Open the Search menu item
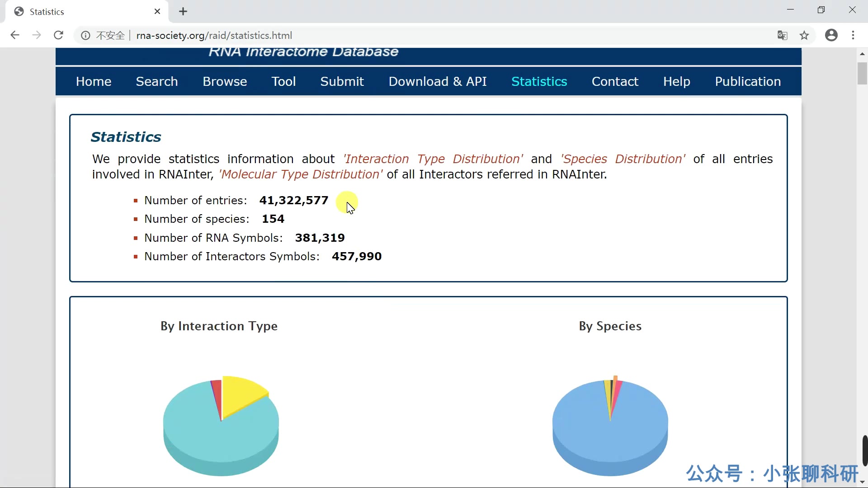The width and height of the screenshot is (868, 488). pos(157,81)
